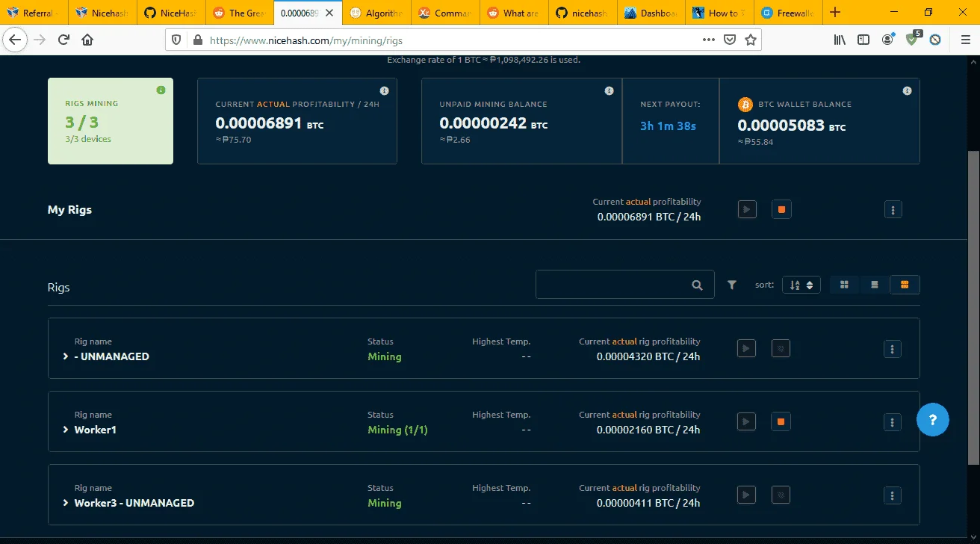The image size is (980, 544).
Task: Start all rigs with My Rigs play button
Action: click(x=747, y=209)
